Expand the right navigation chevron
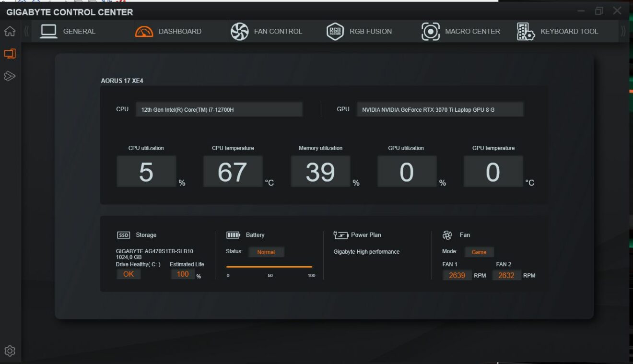 [621, 31]
